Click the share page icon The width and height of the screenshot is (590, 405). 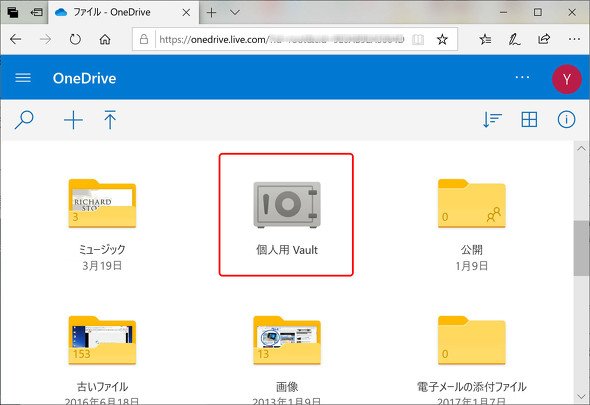(544, 39)
